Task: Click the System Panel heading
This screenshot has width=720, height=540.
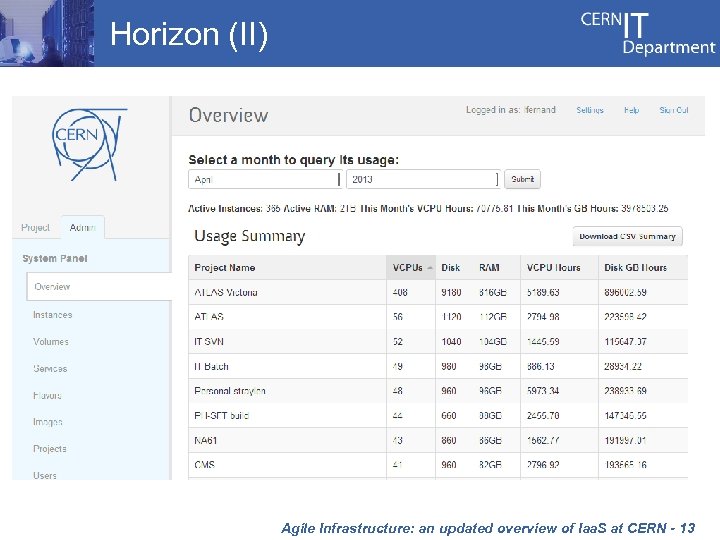Action: [x=55, y=259]
